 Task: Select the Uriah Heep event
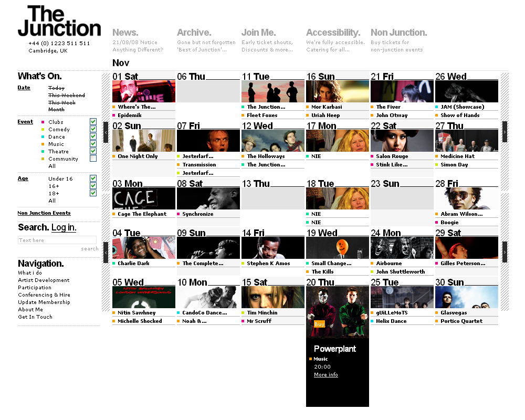point(325,115)
